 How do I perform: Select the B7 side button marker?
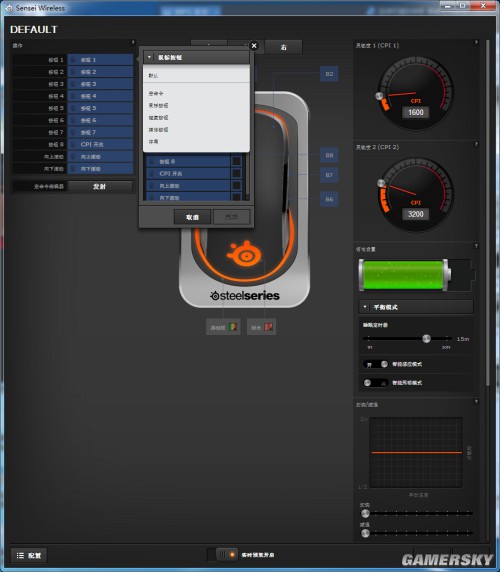[329, 175]
